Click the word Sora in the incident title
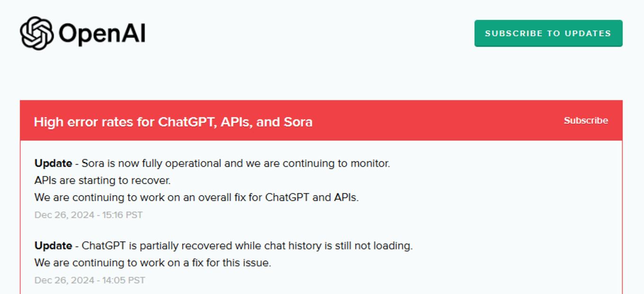The image size is (644, 294). (298, 122)
